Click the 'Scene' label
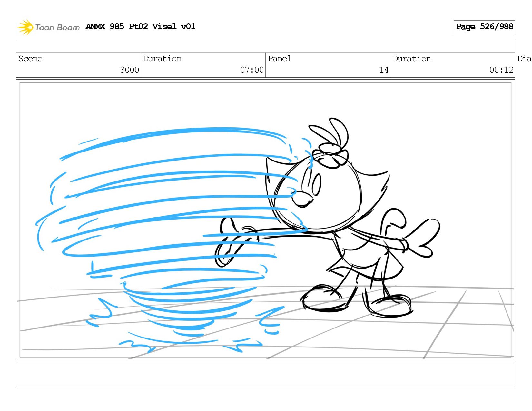Image resolution: width=532 pixels, height=411 pixels. (30, 59)
